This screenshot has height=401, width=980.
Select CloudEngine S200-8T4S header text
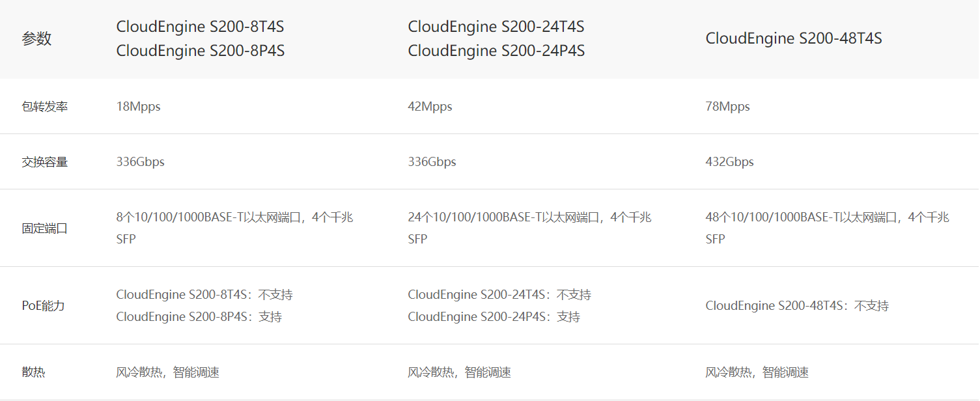200,27
